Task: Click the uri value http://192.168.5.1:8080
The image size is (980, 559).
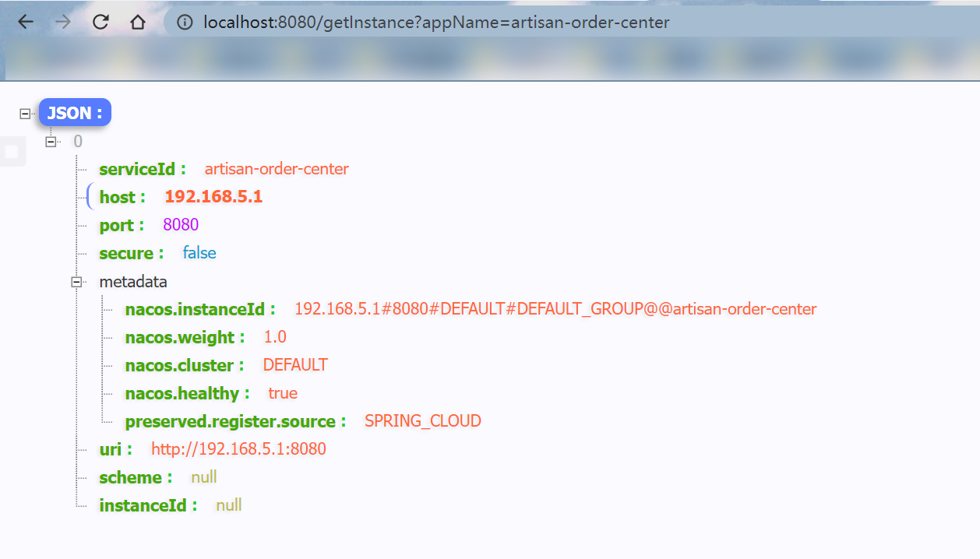Action: point(238,449)
